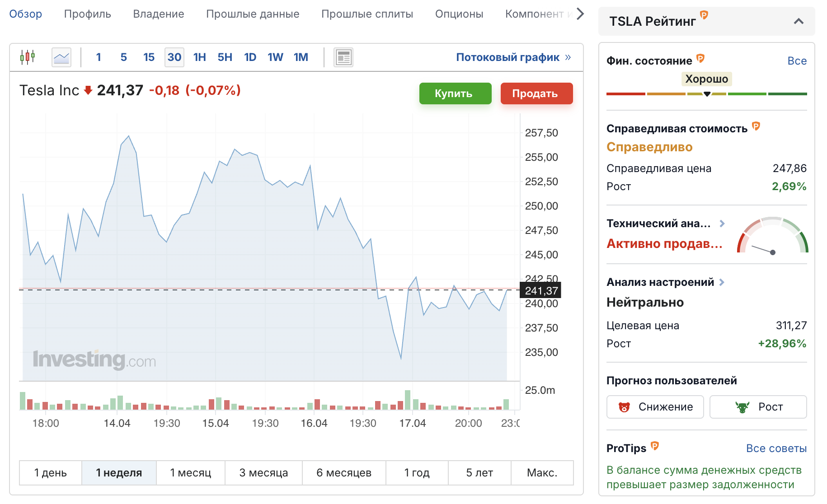Image resolution: width=827 pixels, height=504 pixels.
Task: Set chart interval to 1W
Action: 275,57
